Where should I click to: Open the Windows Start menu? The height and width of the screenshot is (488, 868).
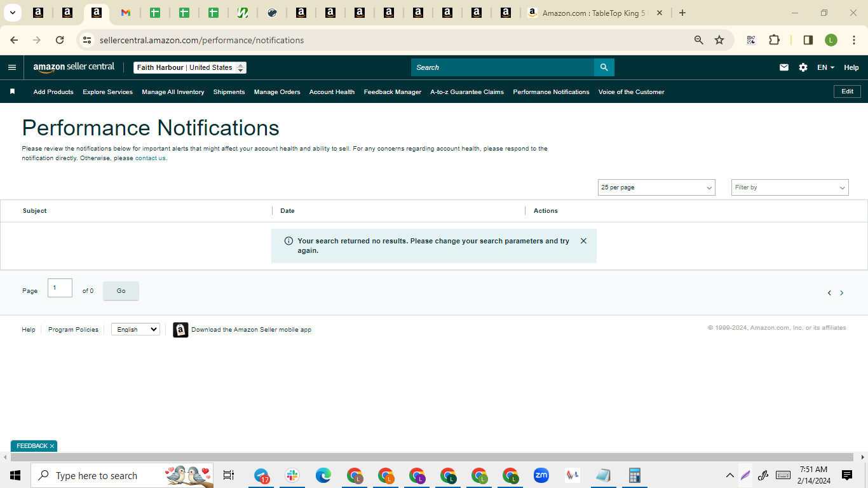point(15,475)
